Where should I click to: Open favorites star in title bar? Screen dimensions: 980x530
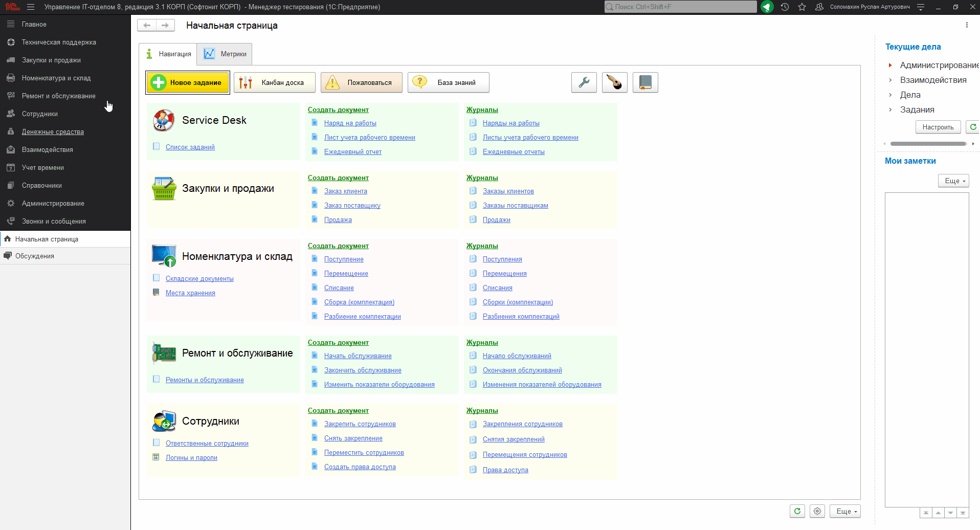(802, 7)
